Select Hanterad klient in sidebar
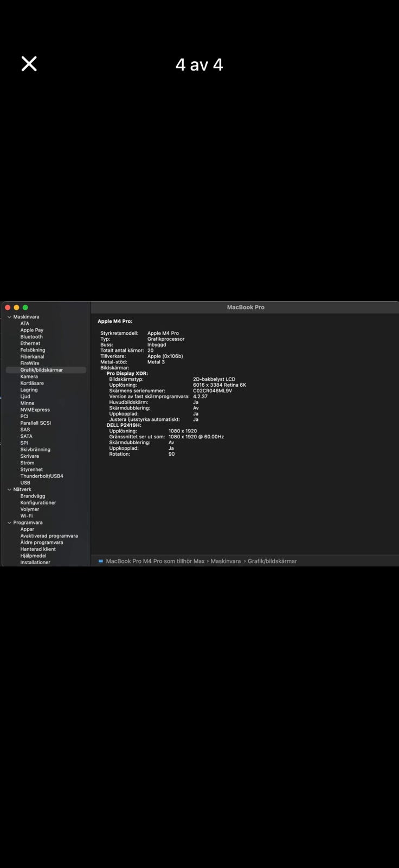This screenshot has width=399, height=868. tap(38, 549)
